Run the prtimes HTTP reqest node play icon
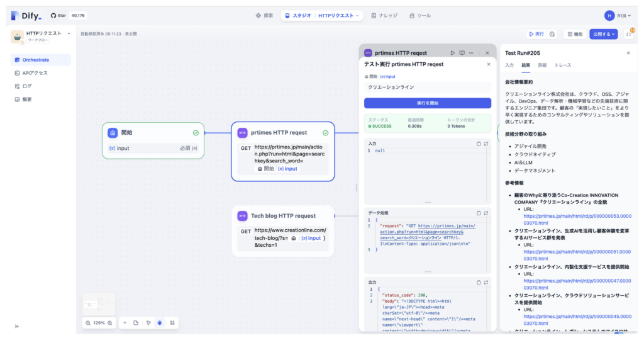644x340 pixels. pos(452,53)
